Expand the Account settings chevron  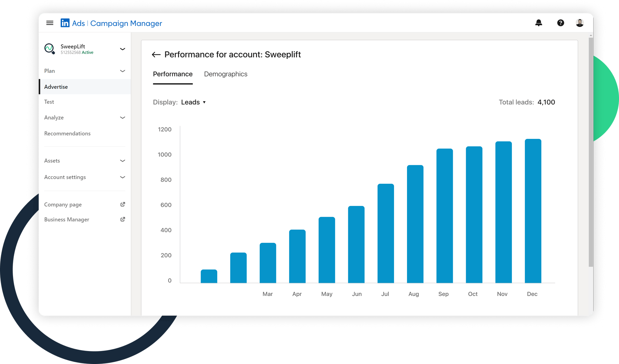[x=123, y=177]
